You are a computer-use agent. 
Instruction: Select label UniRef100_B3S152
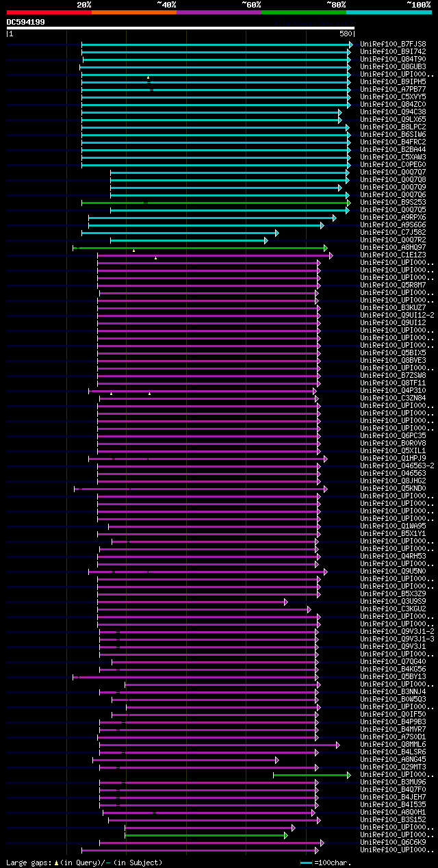pyautogui.click(x=393, y=819)
